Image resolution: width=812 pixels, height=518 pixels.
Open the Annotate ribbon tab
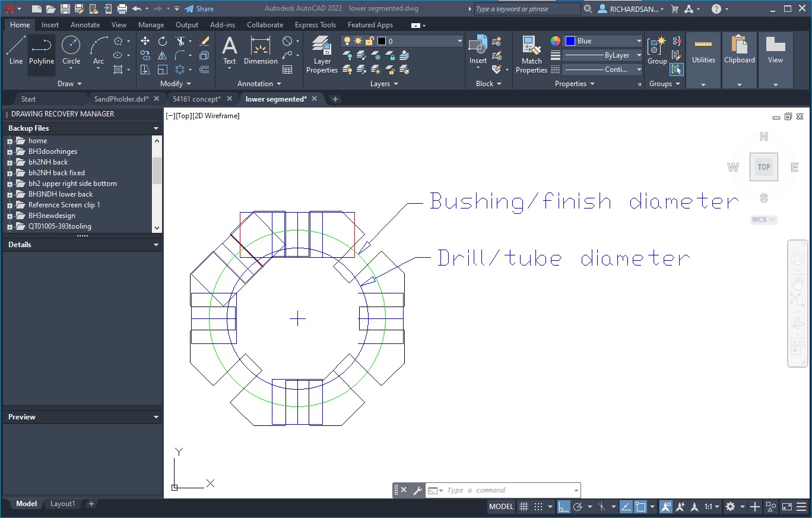coord(85,25)
